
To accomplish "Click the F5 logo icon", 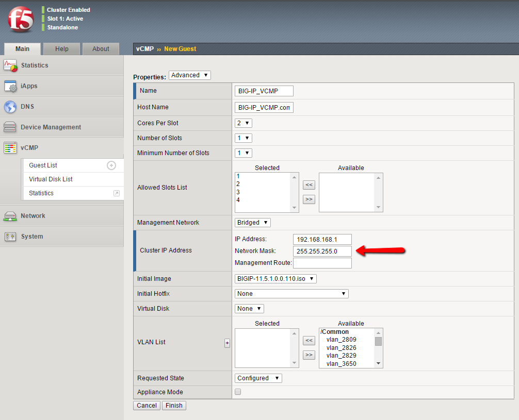I will 21,20.
